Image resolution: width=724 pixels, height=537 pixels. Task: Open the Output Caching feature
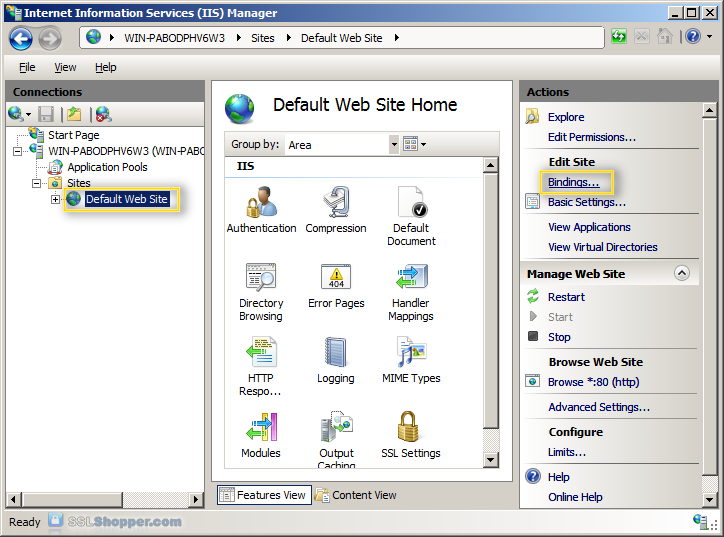(336, 440)
